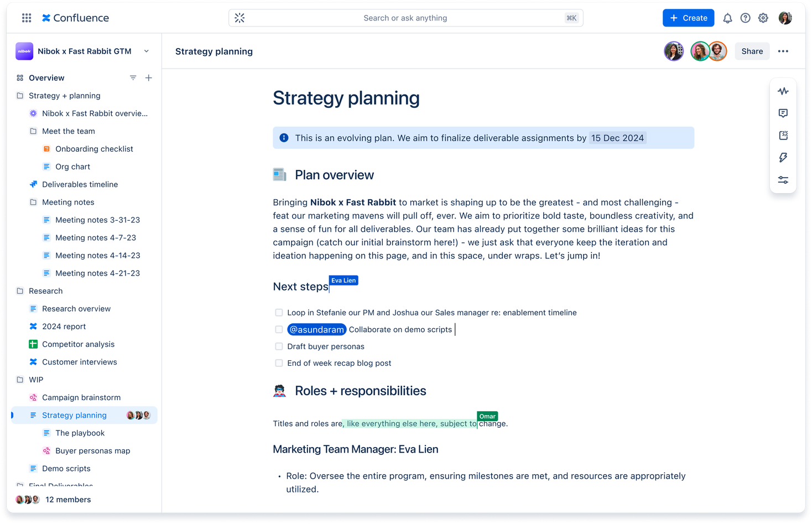Open the Overview sidebar item

[x=46, y=77]
